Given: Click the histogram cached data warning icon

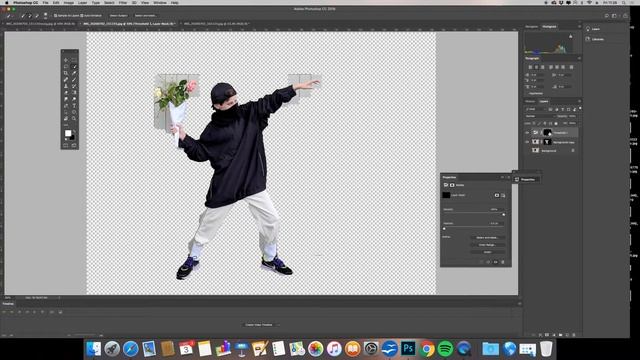Looking at the screenshot, I should [x=571, y=36].
